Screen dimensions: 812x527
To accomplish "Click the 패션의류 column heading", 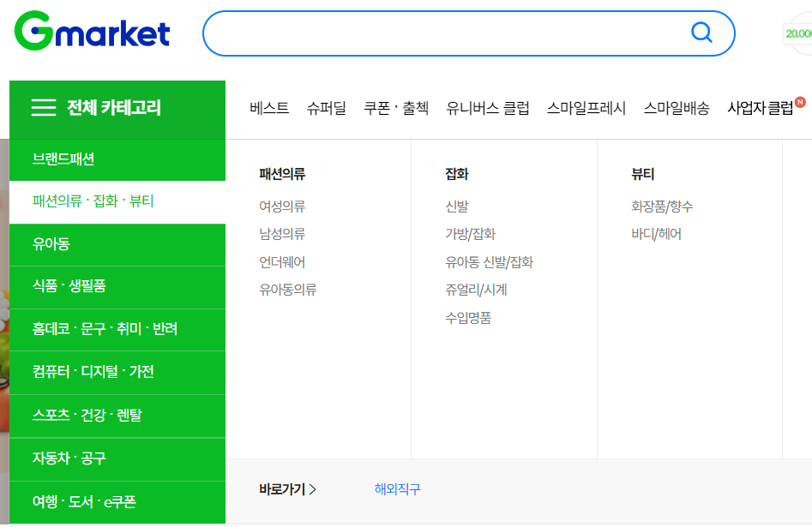I will tap(282, 174).
